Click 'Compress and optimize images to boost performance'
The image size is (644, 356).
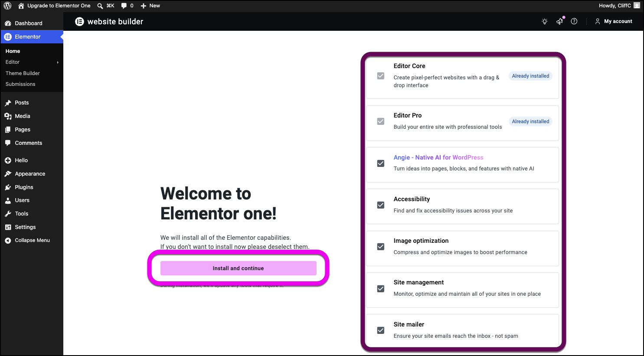(x=461, y=252)
